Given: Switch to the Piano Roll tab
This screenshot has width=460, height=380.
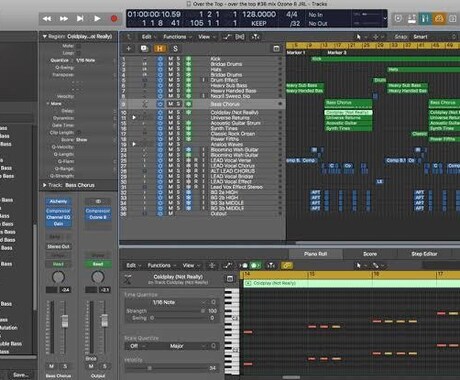Looking at the screenshot, I should click(x=315, y=254).
